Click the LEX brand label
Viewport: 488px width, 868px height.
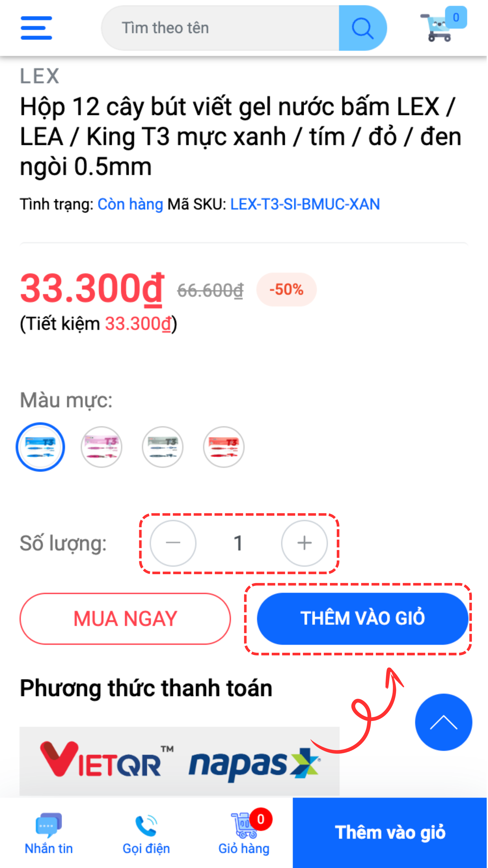click(x=40, y=76)
